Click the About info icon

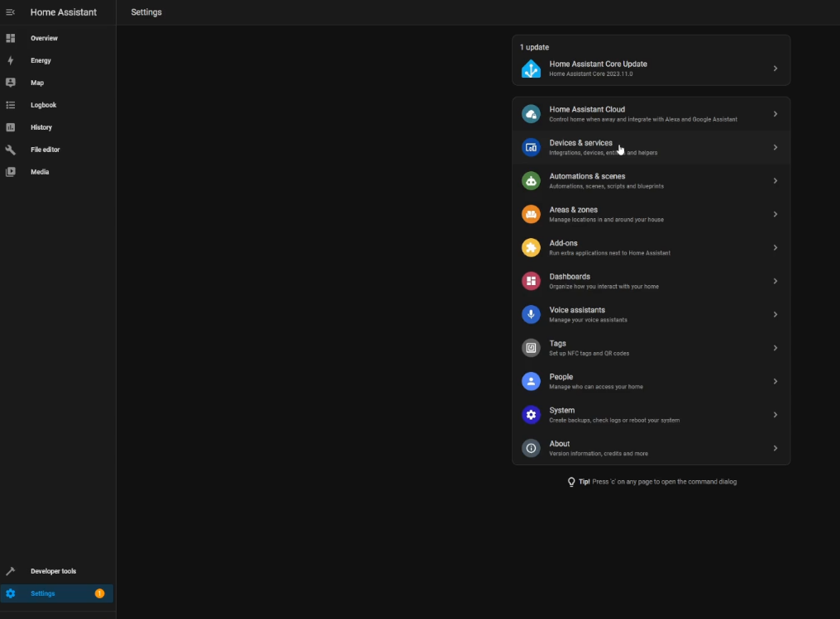pyautogui.click(x=531, y=448)
